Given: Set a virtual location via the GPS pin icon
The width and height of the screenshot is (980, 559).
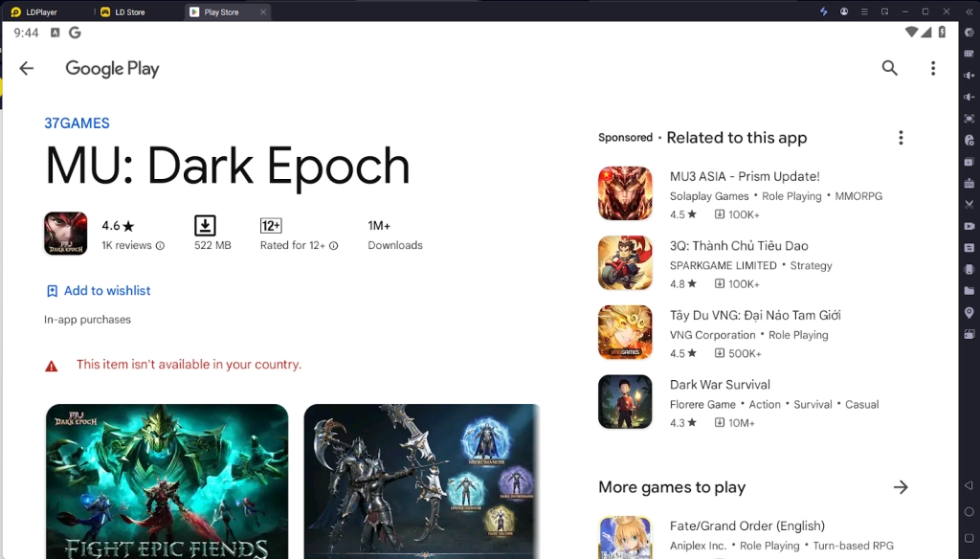Looking at the screenshot, I should (x=969, y=311).
